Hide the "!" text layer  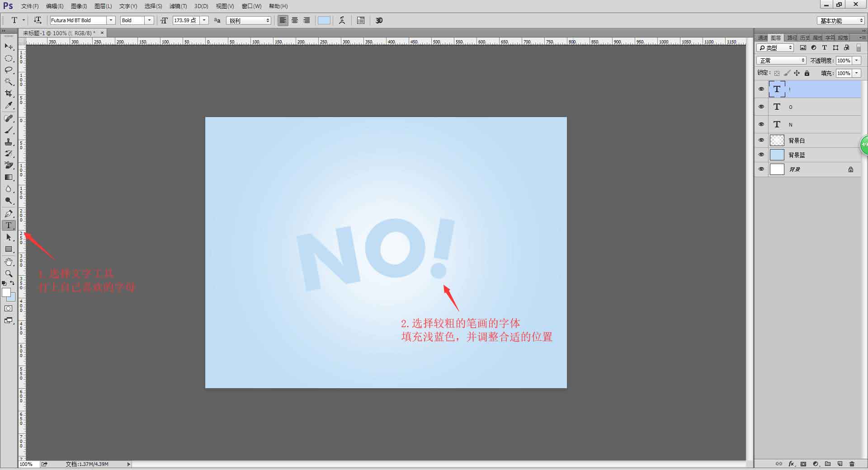click(x=761, y=89)
